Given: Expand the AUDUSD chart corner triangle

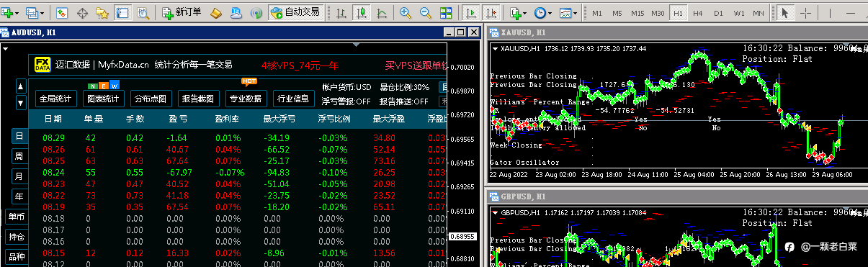Looking at the screenshot, I should coord(4,48).
